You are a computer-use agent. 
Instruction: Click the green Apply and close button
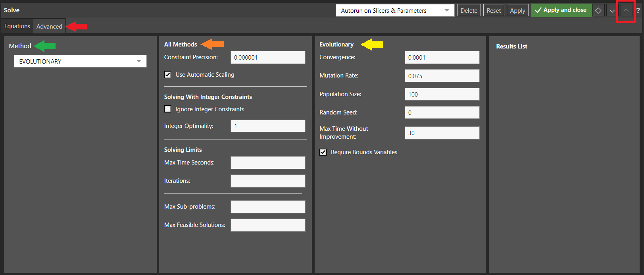(x=561, y=10)
